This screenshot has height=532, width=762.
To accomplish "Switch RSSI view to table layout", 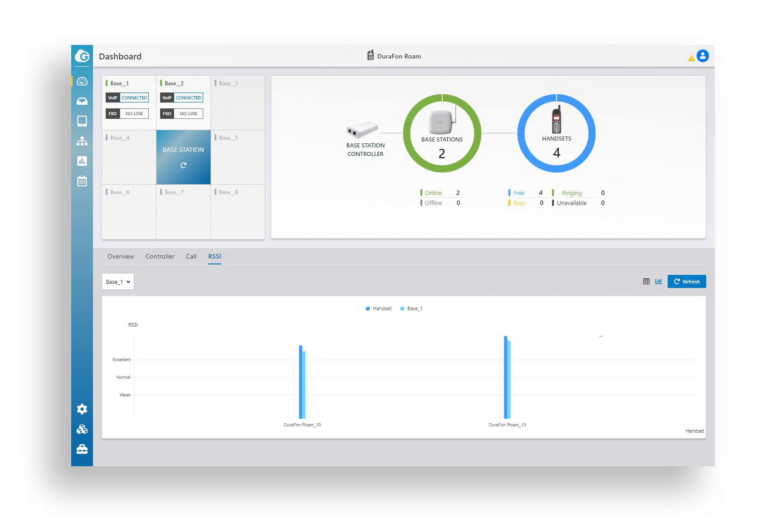I will click(x=646, y=282).
